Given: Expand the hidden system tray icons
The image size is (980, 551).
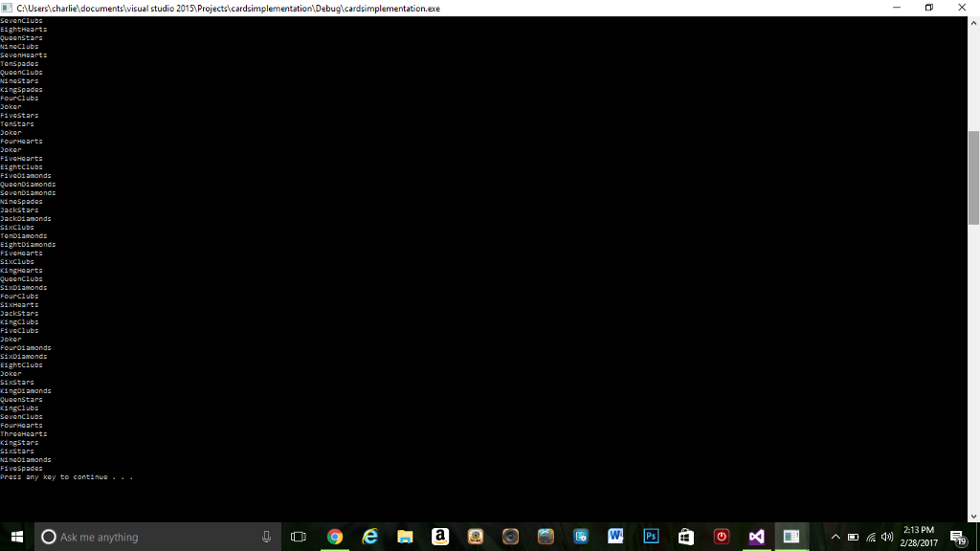Looking at the screenshot, I should point(834,536).
